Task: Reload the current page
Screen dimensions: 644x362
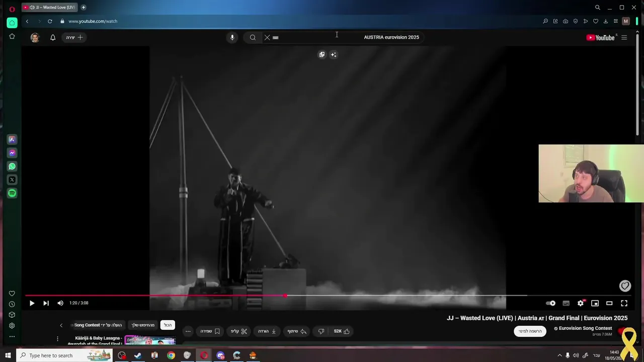Action: point(50,21)
